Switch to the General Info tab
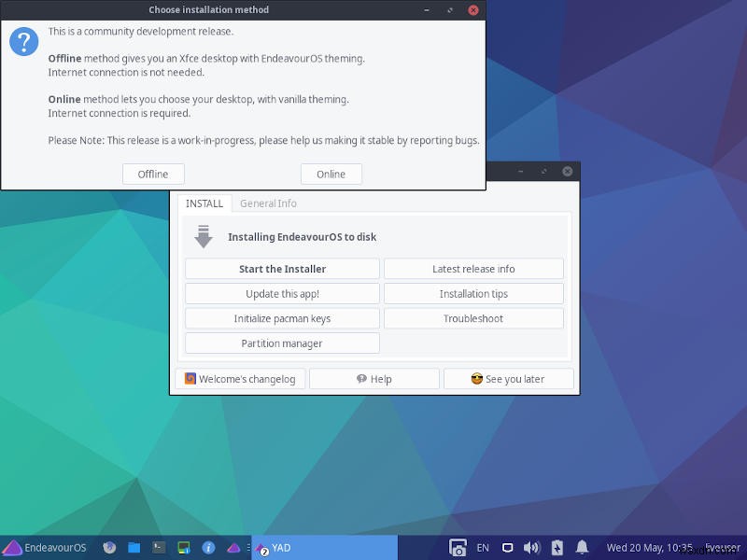The image size is (747, 560). tap(268, 203)
